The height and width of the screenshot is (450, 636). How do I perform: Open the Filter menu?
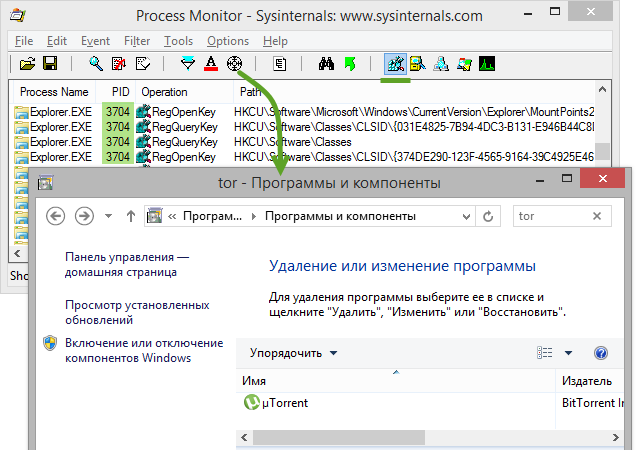(x=137, y=41)
